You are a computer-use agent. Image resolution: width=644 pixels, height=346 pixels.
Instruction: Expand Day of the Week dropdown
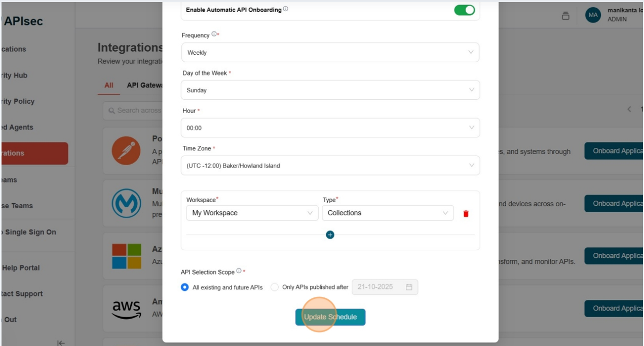(330, 90)
